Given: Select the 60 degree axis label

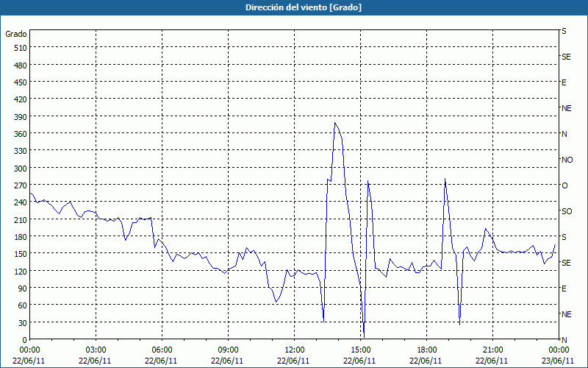Looking at the screenshot, I should [23, 305].
